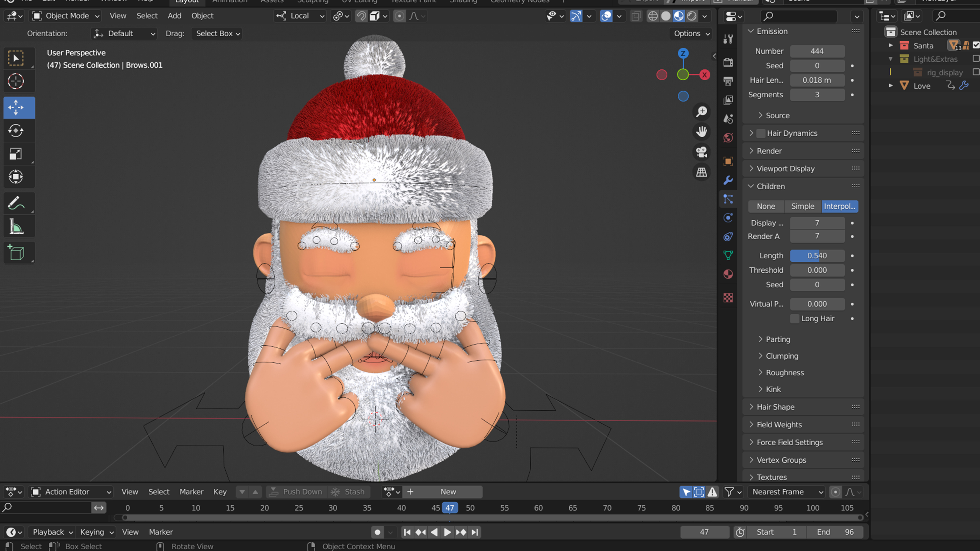Open the Object Data Properties tab
The width and height of the screenshot is (980, 551).
[x=728, y=255]
